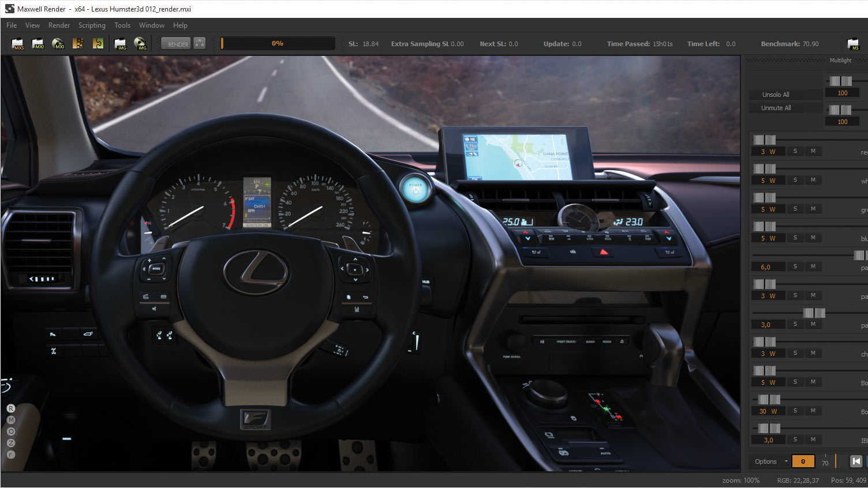Click the circular R icon on viewport
This screenshot has width=868, height=488.
pyautogui.click(x=10, y=408)
